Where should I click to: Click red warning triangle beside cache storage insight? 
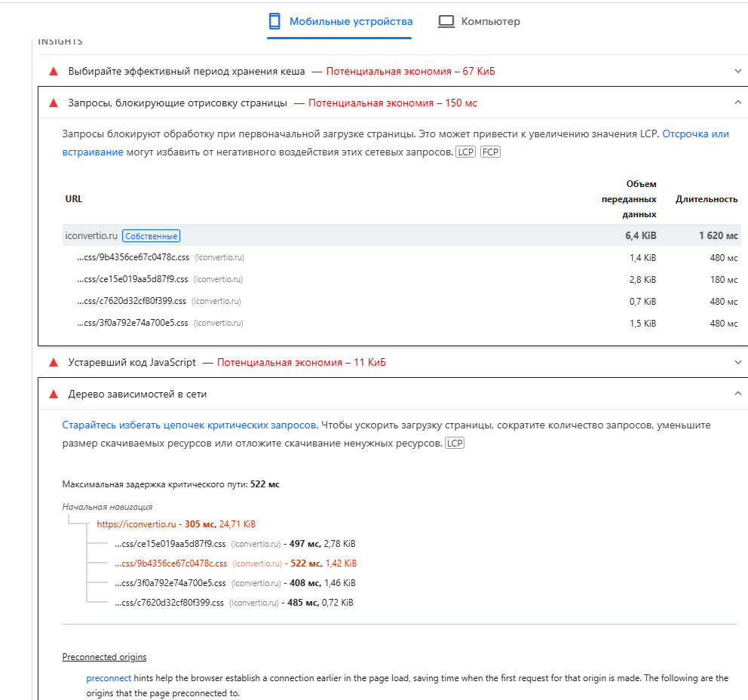click(x=54, y=72)
